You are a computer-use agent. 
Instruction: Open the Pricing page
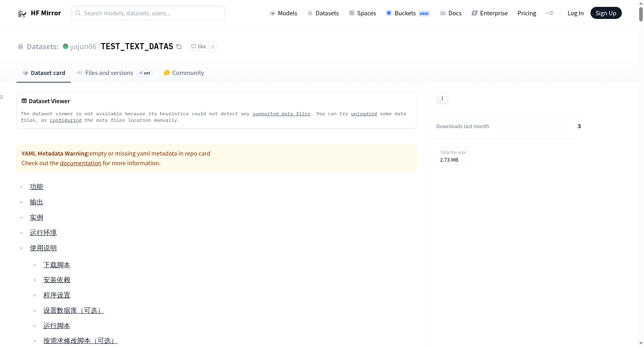(x=527, y=13)
